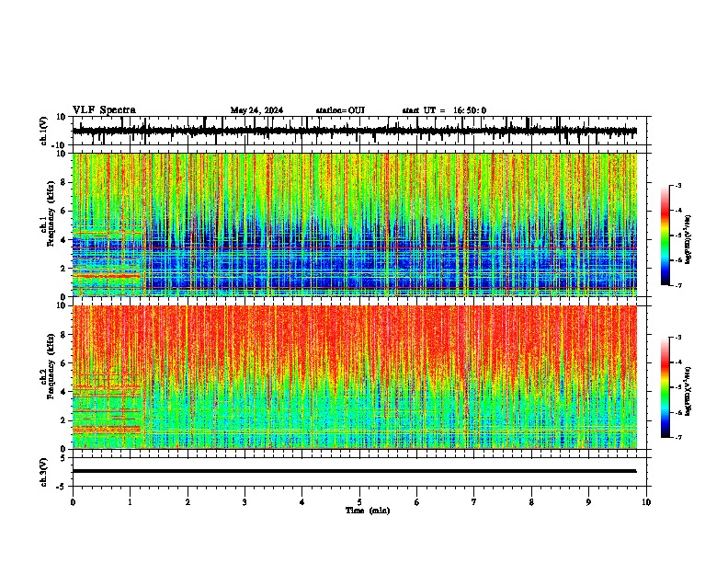Click time axis tick label "8"
Image resolution: width=728 pixels, height=563 pixels.
pos(531,502)
